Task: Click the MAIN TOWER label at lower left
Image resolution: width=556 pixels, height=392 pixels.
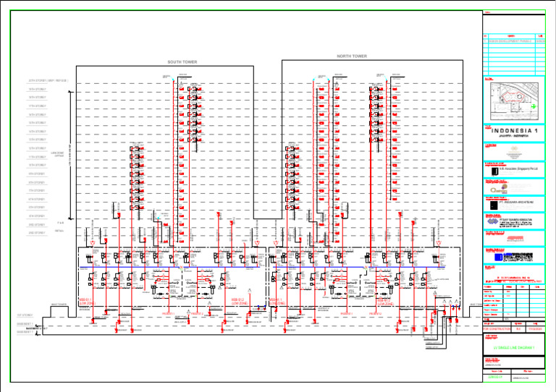Action: click(59, 304)
